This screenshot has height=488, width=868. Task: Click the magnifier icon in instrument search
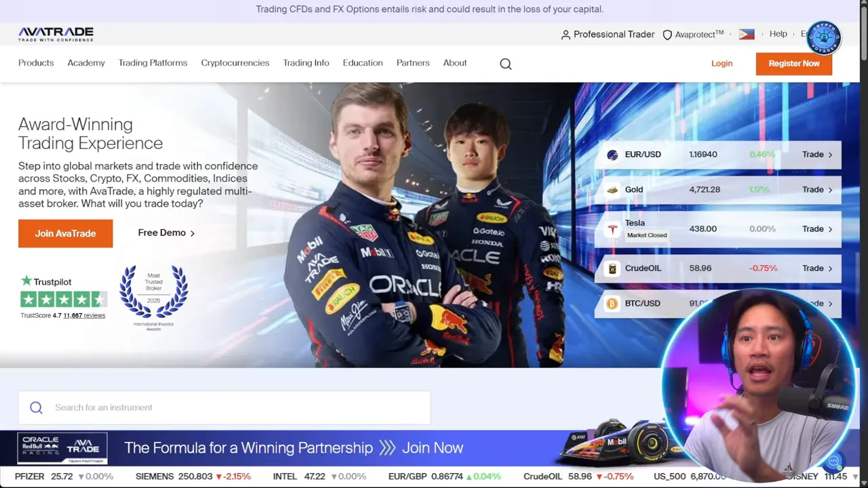(37, 407)
